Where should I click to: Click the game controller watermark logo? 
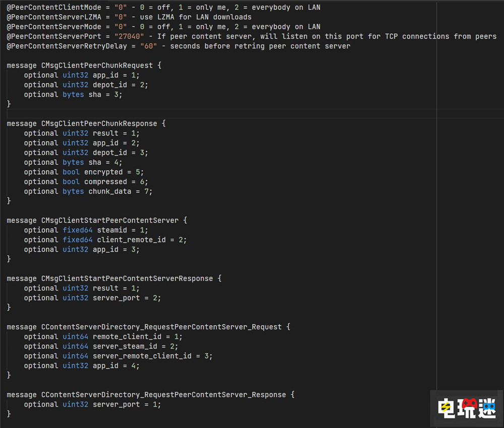tap(467, 408)
